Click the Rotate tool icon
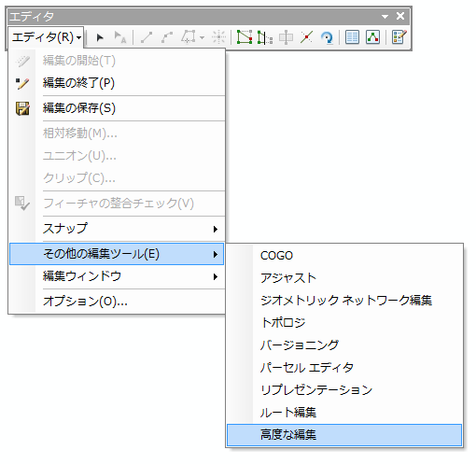The width and height of the screenshot is (476, 464). coord(327,37)
